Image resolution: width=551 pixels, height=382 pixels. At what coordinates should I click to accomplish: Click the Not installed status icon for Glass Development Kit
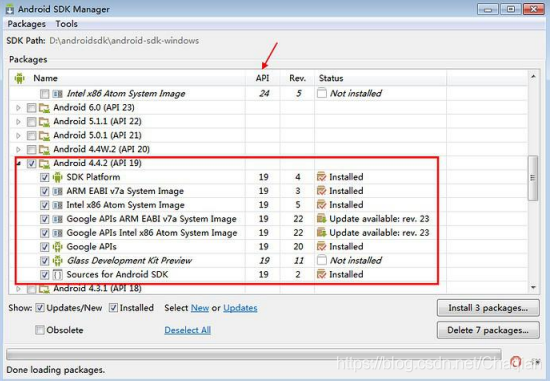coord(322,260)
